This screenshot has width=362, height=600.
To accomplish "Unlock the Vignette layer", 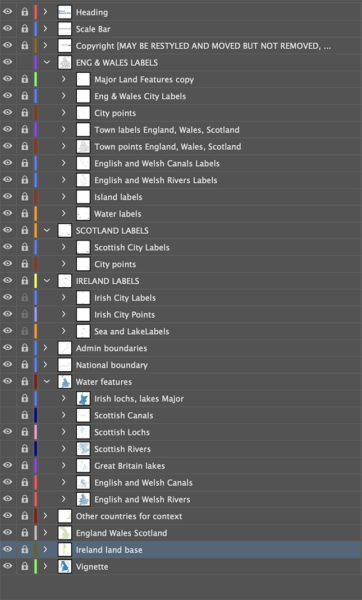I will click(24, 567).
